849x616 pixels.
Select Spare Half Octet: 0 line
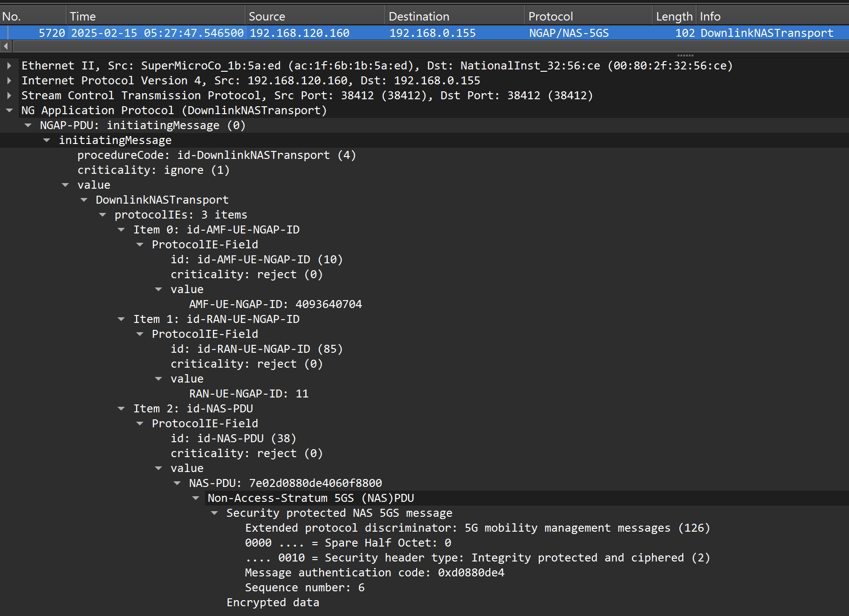[348, 543]
